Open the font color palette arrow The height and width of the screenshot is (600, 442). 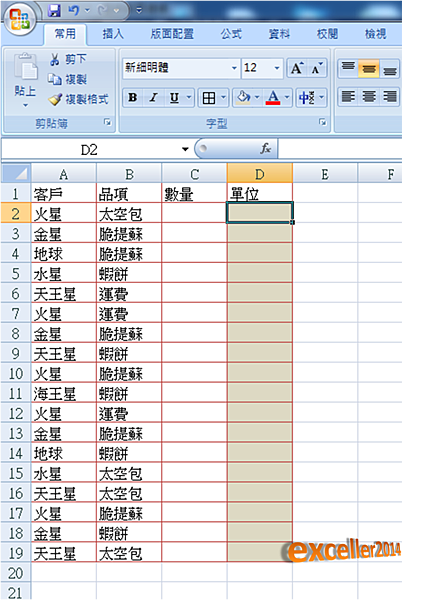click(287, 98)
